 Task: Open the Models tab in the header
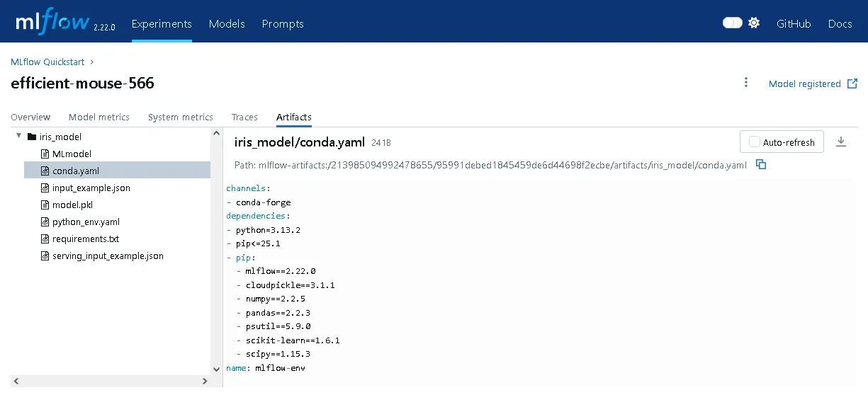tap(227, 24)
